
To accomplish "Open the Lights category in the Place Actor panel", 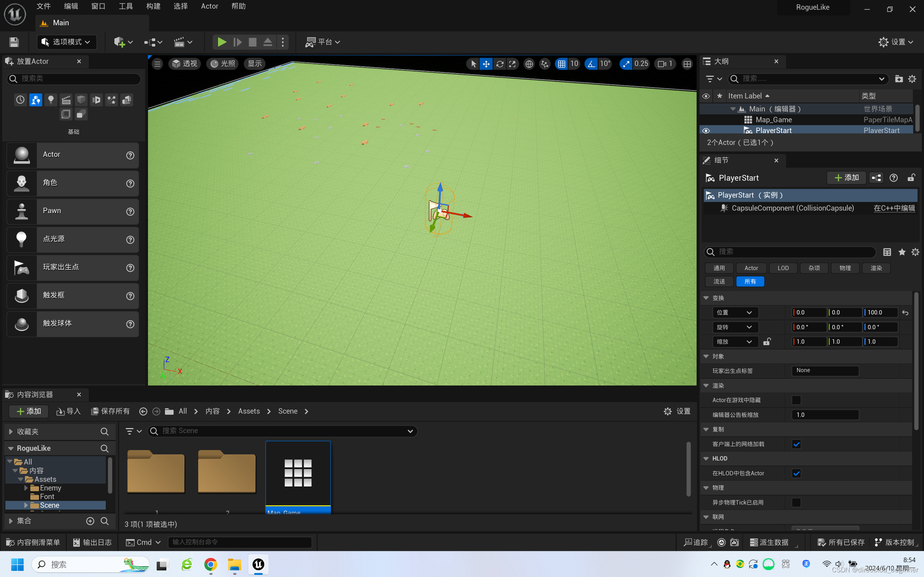I will click(x=51, y=100).
